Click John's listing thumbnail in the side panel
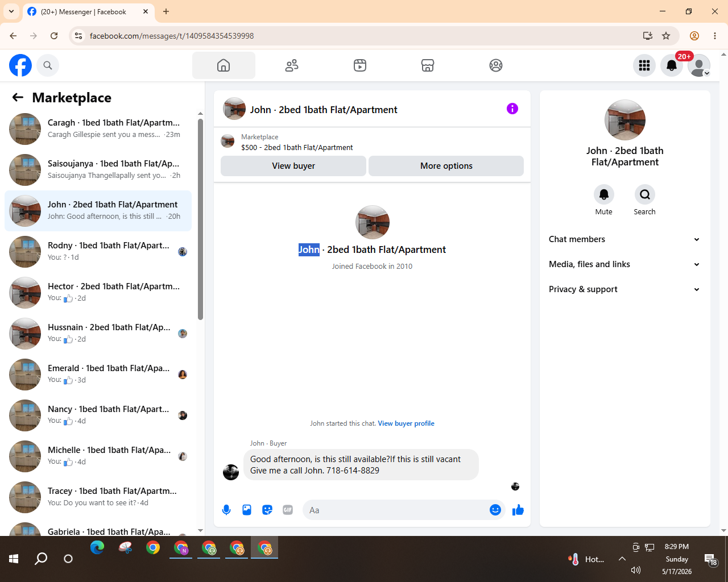 point(625,120)
